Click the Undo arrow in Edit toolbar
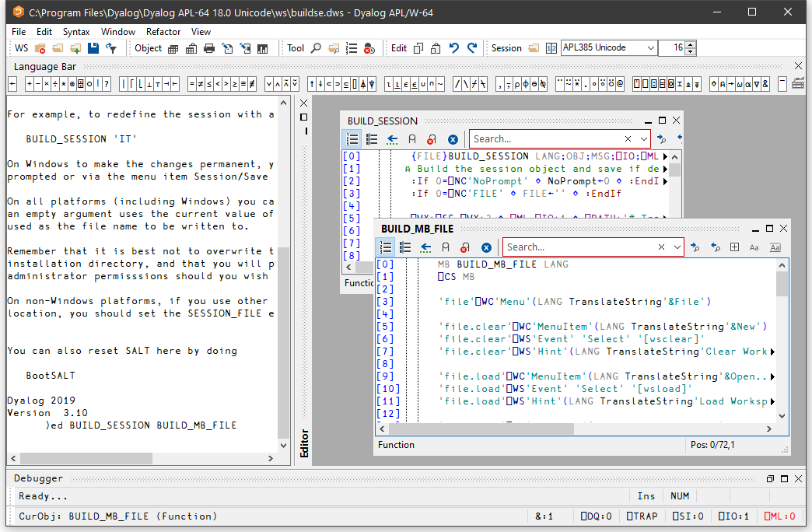 click(454, 48)
